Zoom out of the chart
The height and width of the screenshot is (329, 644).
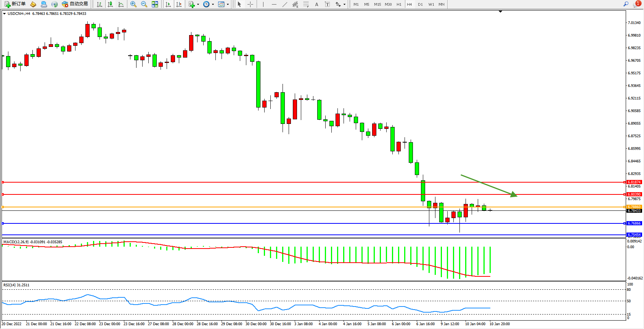coord(144,4)
